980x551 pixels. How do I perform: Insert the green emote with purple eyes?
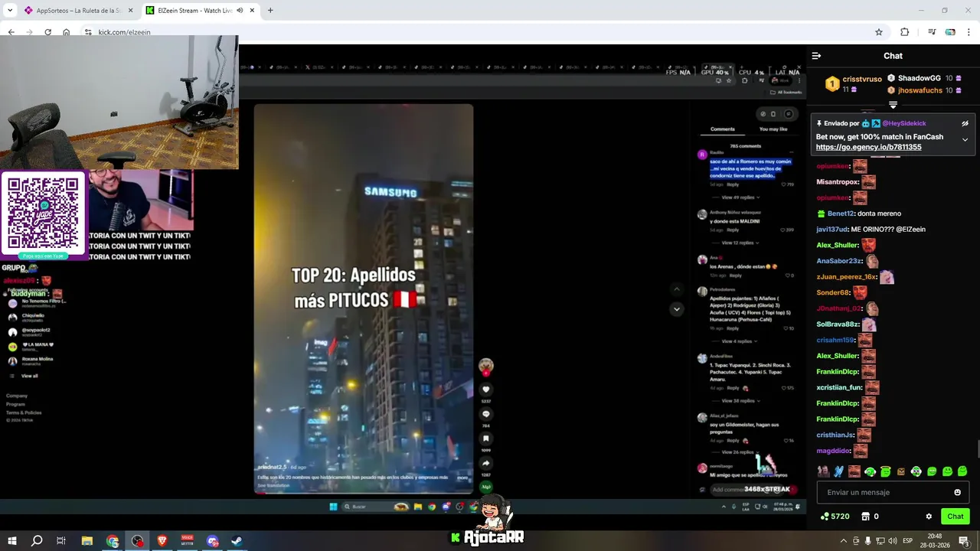(x=916, y=471)
